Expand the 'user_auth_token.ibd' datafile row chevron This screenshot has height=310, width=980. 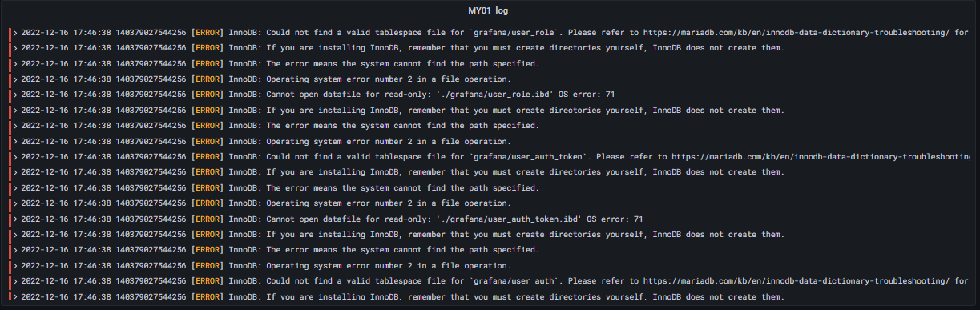pyautogui.click(x=16, y=219)
